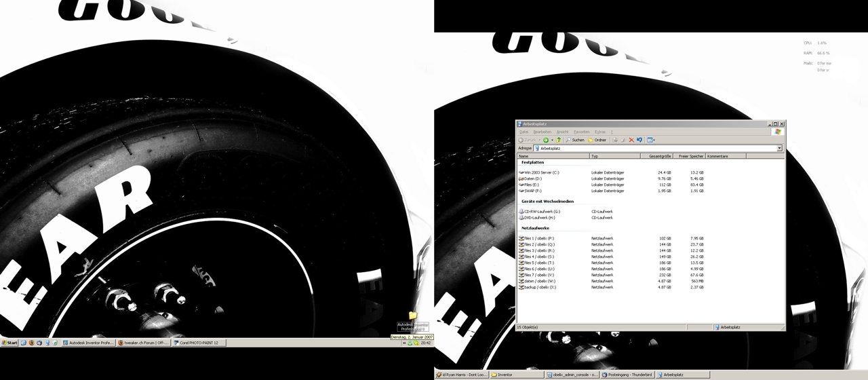Click the Windows Start button
Screen dimensions: 868x380
pyautogui.click(x=9, y=343)
